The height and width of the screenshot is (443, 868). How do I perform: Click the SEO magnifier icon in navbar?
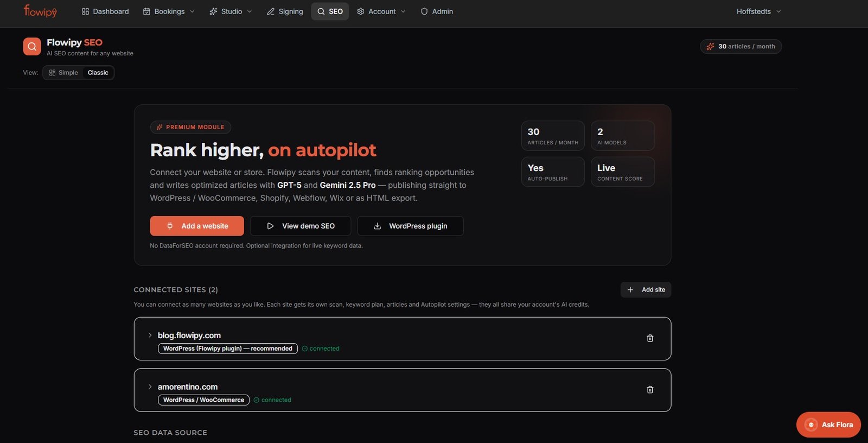(321, 11)
